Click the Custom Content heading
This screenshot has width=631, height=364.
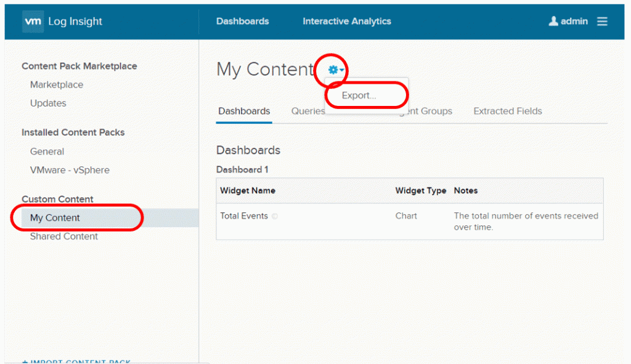[x=57, y=199]
